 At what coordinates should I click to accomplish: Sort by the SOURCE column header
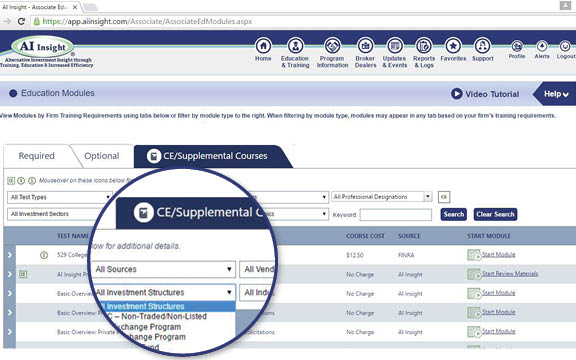pyautogui.click(x=409, y=236)
